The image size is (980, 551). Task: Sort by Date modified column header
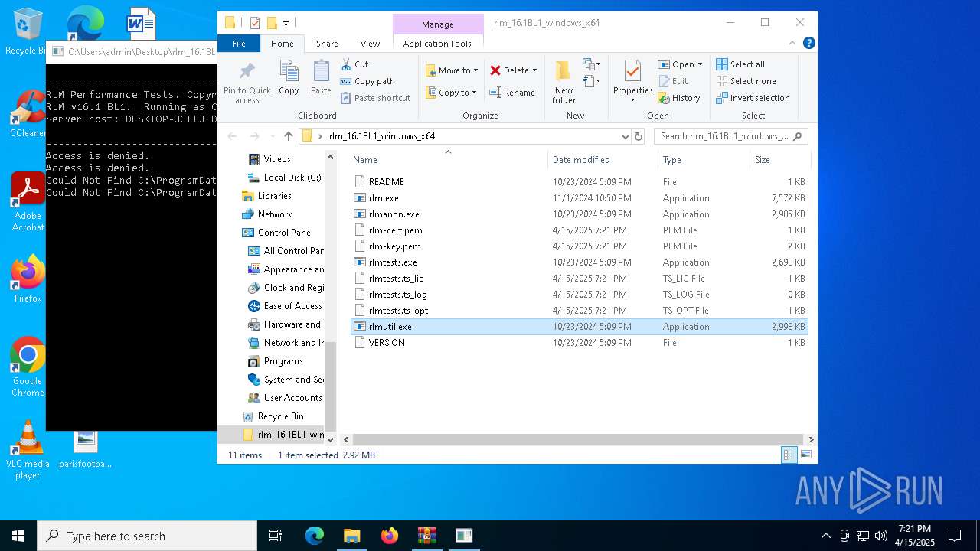click(x=603, y=160)
